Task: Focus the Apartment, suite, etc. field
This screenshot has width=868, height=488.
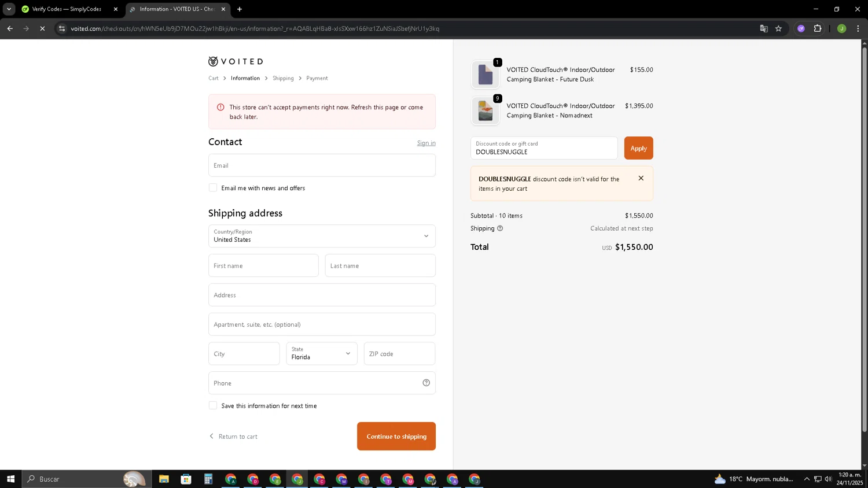Action: pos(322,324)
